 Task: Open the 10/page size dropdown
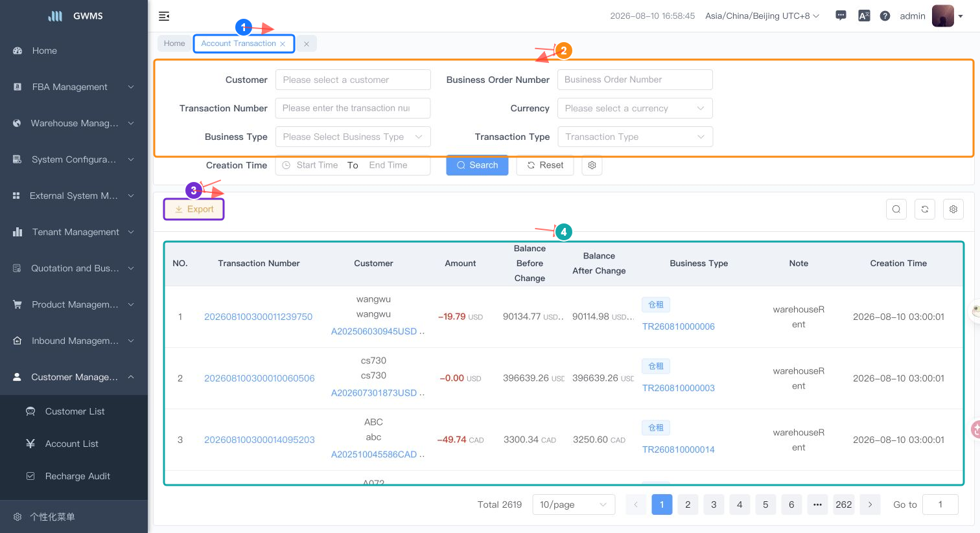574,505
